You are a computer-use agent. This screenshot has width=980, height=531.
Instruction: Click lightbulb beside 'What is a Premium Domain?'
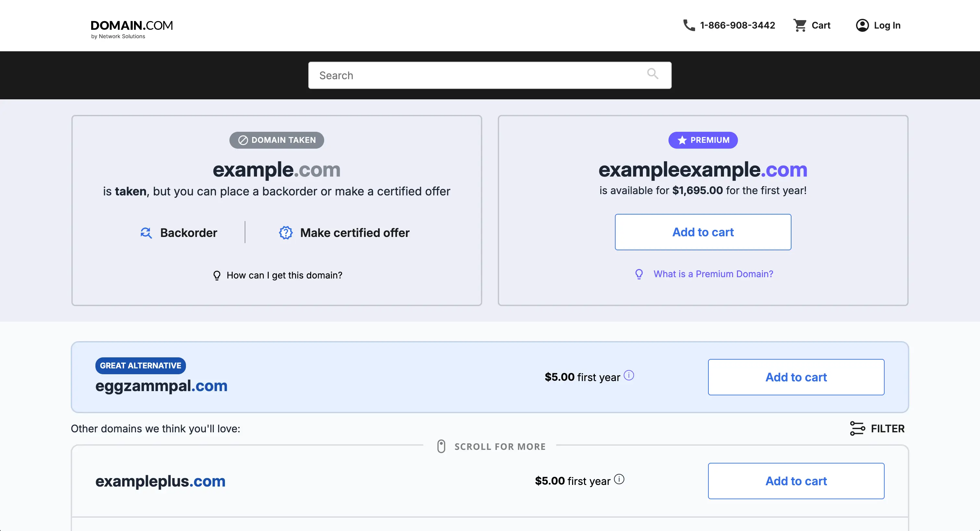639,274
